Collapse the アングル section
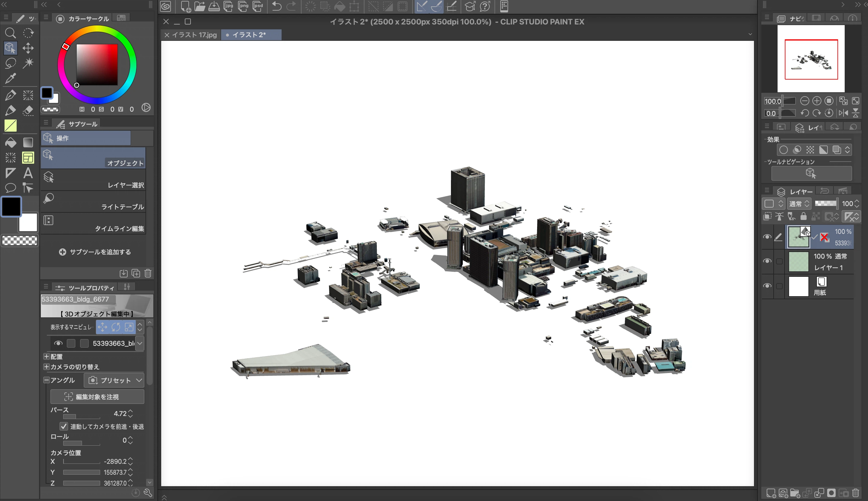Viewport: 868px width, 501px height. [47, 380]
